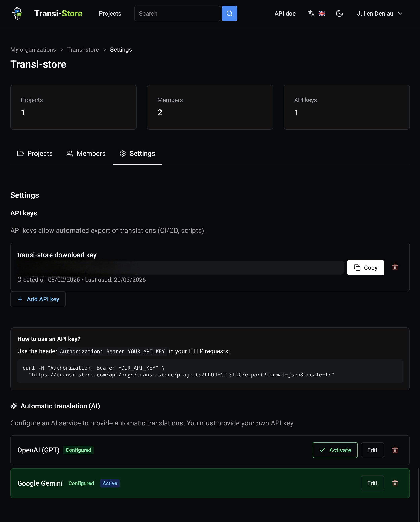The width and height of the screenshot is (420, 522).
Task: Delete the Google Gemini configuration
Action: tap(395, 483)
